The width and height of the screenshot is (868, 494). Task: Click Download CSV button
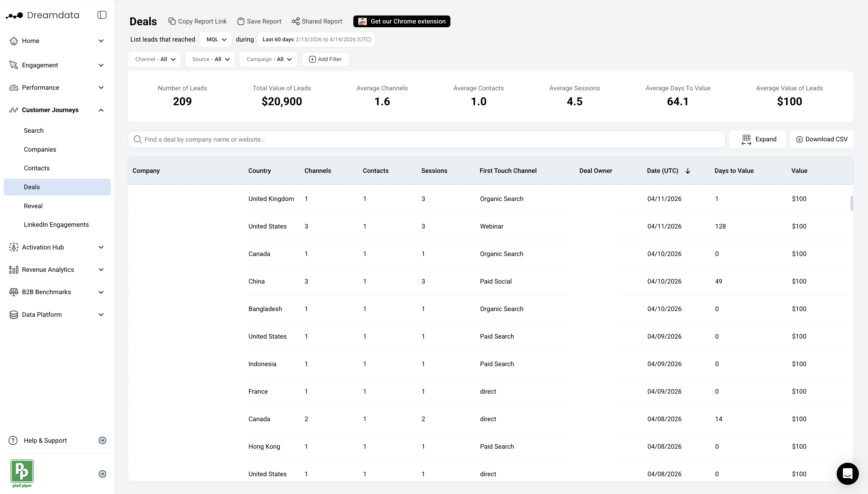(821, 139)
